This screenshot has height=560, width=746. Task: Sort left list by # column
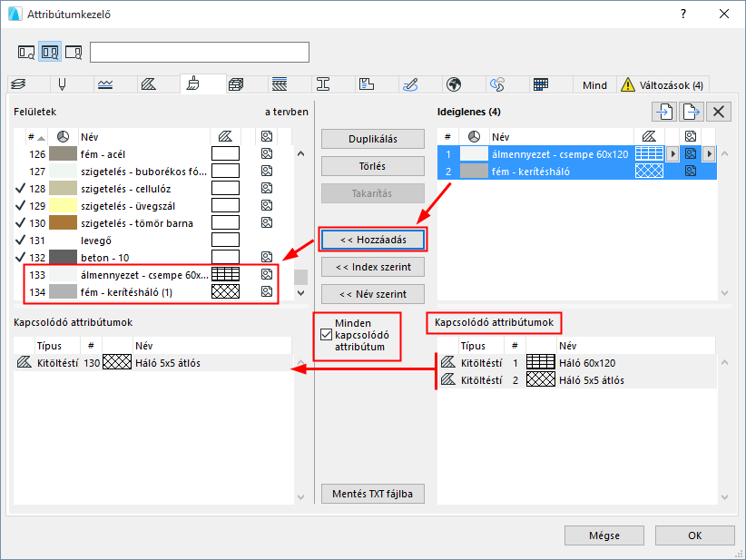tap(36, 137)
